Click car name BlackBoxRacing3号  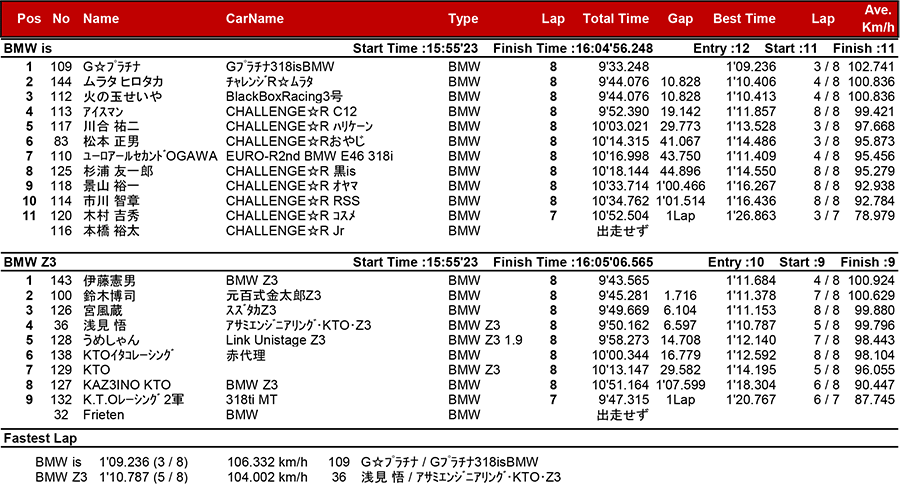284,96
